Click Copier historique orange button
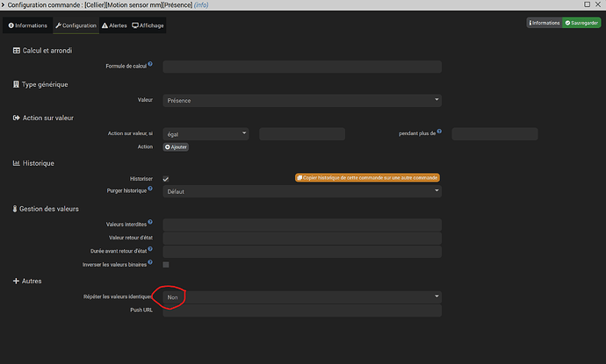 tap(367, 177)
